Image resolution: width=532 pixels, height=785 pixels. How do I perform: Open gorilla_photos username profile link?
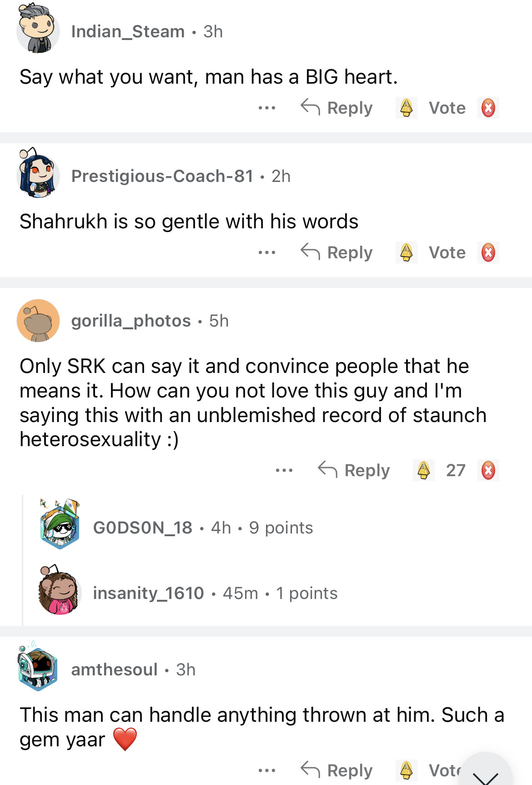(131, 321)
